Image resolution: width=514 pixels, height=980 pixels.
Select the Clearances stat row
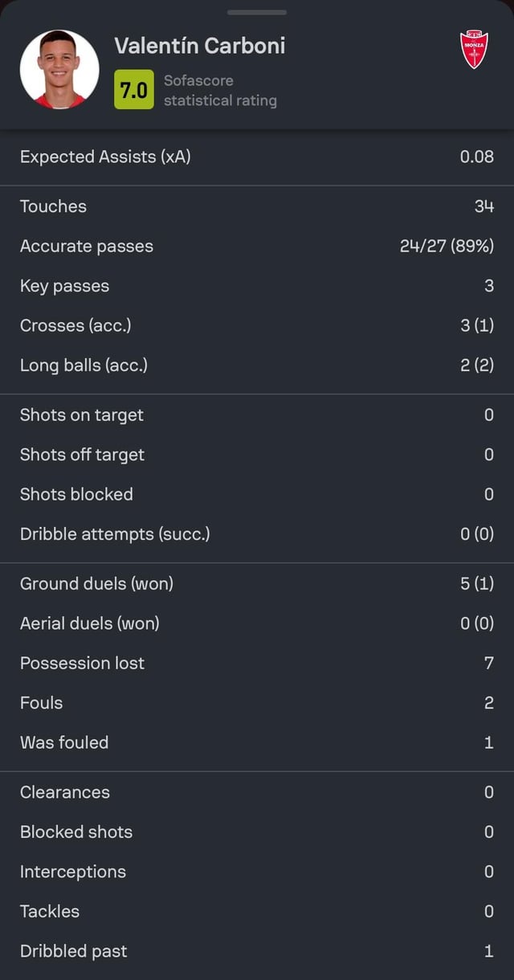point(257,793)
